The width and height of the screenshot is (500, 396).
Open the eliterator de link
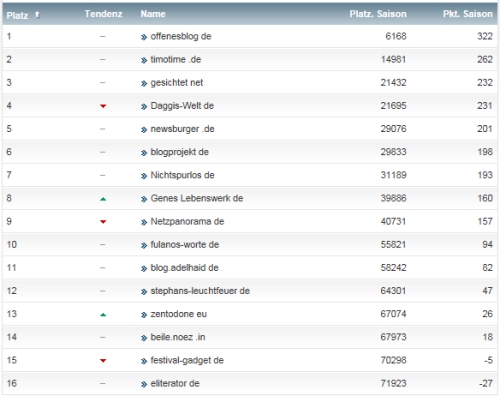click(175, 383)
